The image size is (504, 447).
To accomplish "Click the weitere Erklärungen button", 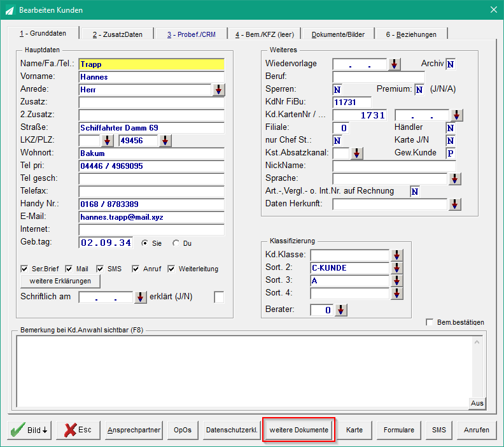I will pyautogui.click(x=60, y=281).
